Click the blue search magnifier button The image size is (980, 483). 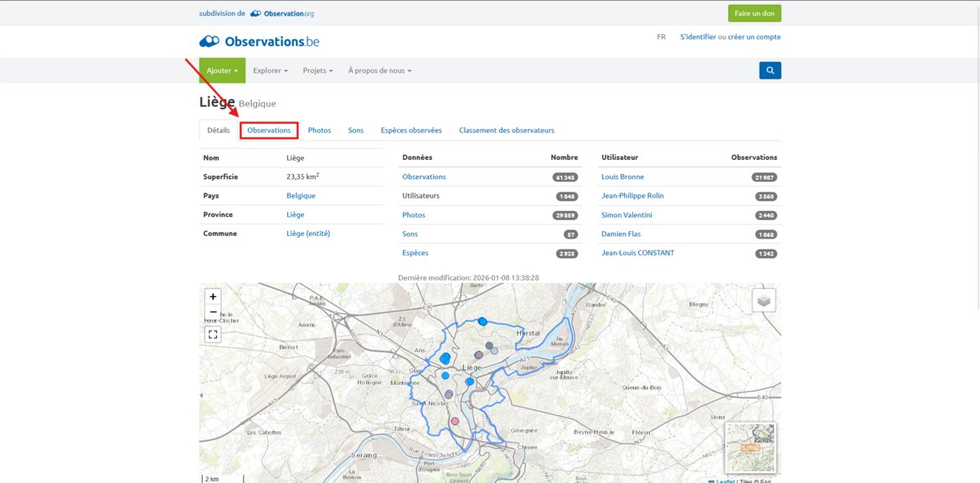[x=770, y=70]
